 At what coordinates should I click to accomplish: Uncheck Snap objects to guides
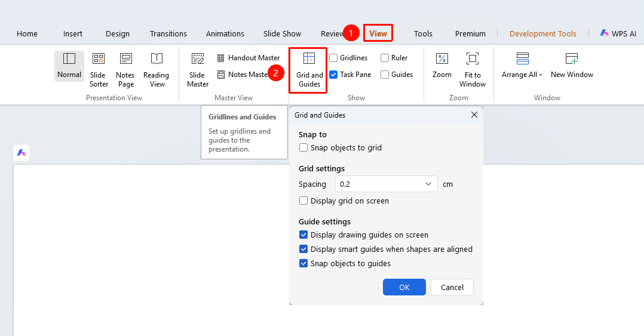click(x=303, y=263)
